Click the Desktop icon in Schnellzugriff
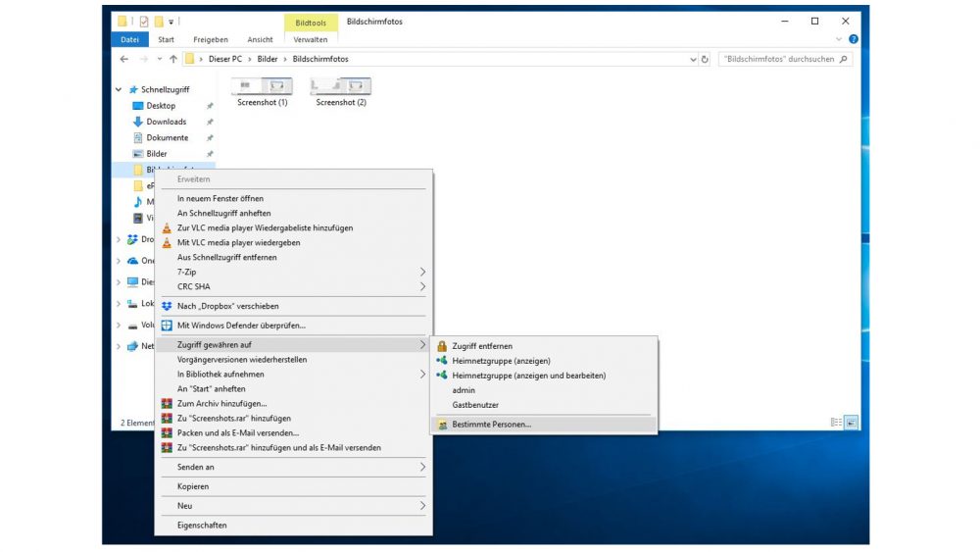The image size is (980, 552). point(138,106)
